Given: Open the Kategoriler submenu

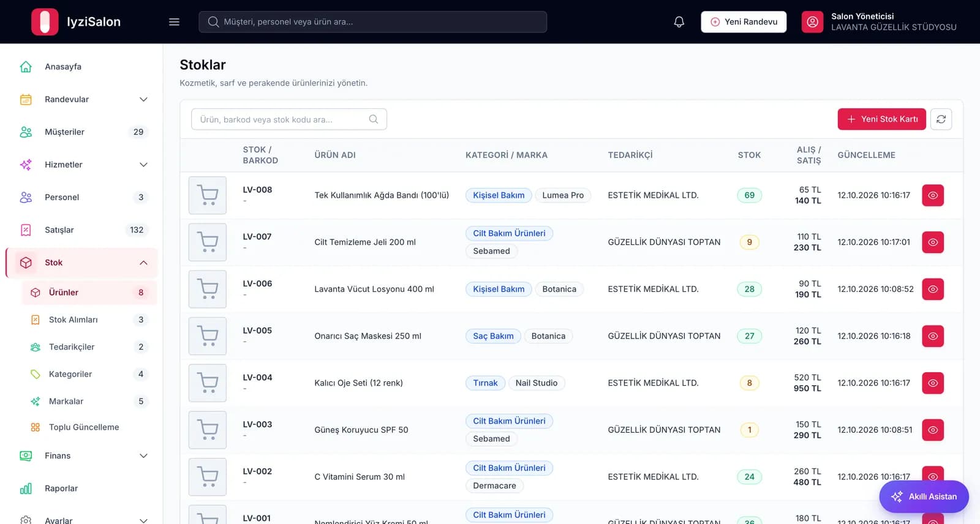Looking at the screenshot, I should (x=89, y=374).
